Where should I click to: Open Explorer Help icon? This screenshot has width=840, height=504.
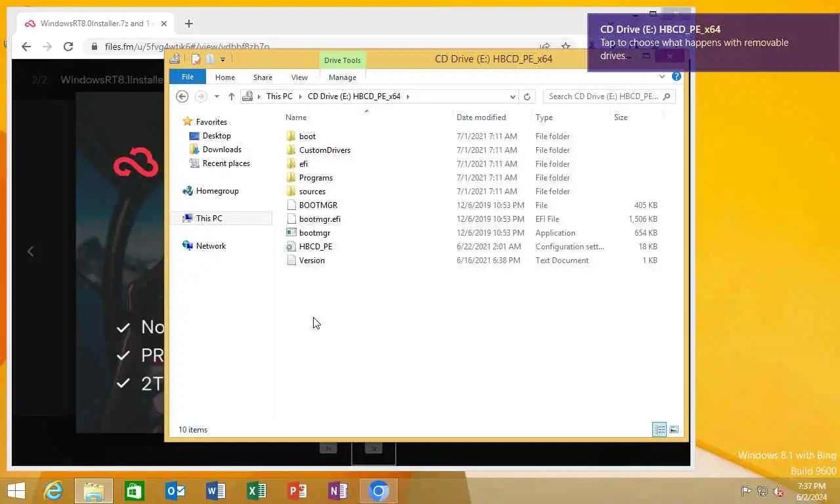(676, 77)
